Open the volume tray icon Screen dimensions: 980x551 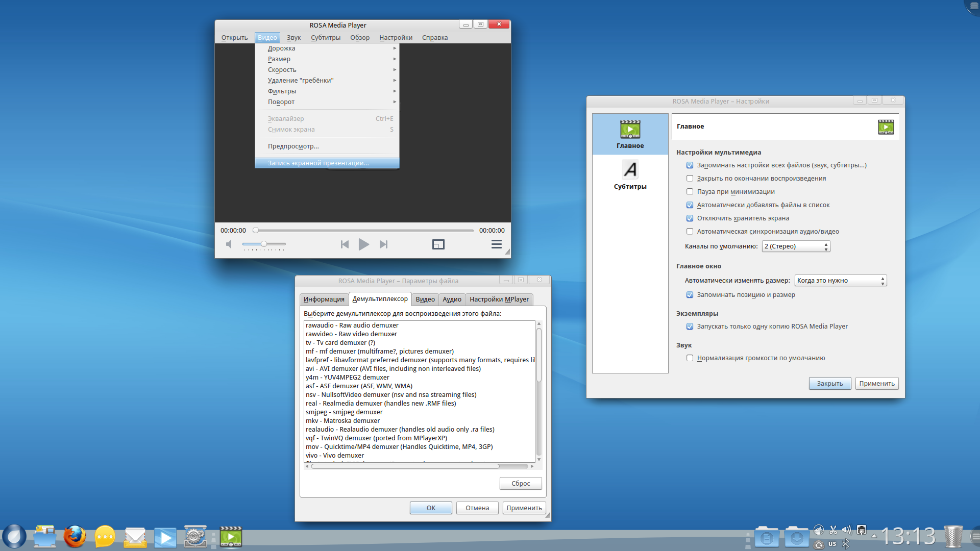click(846, 530)
